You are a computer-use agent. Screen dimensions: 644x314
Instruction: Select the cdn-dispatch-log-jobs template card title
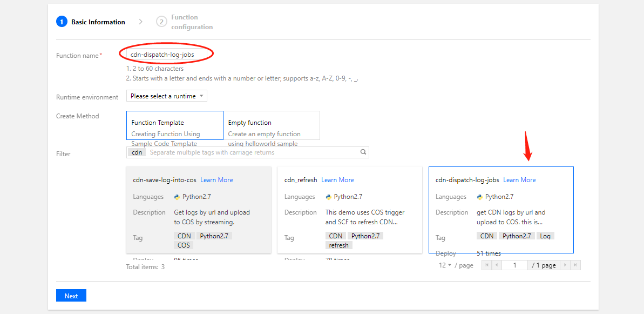[x=467, y=180]
